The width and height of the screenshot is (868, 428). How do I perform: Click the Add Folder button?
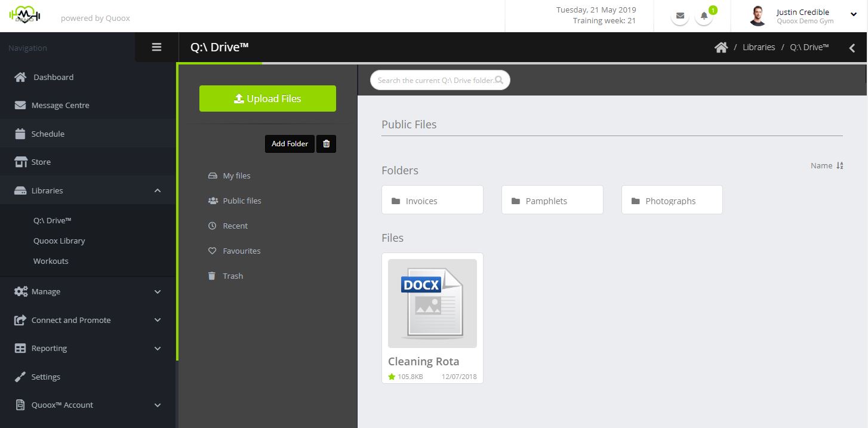(290, 144)
